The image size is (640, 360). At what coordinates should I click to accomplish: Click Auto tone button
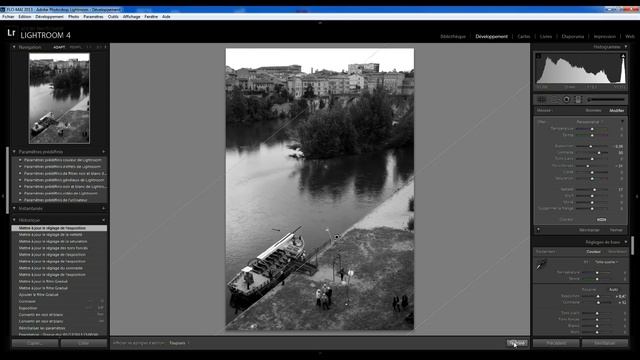(x=613, y=289)
